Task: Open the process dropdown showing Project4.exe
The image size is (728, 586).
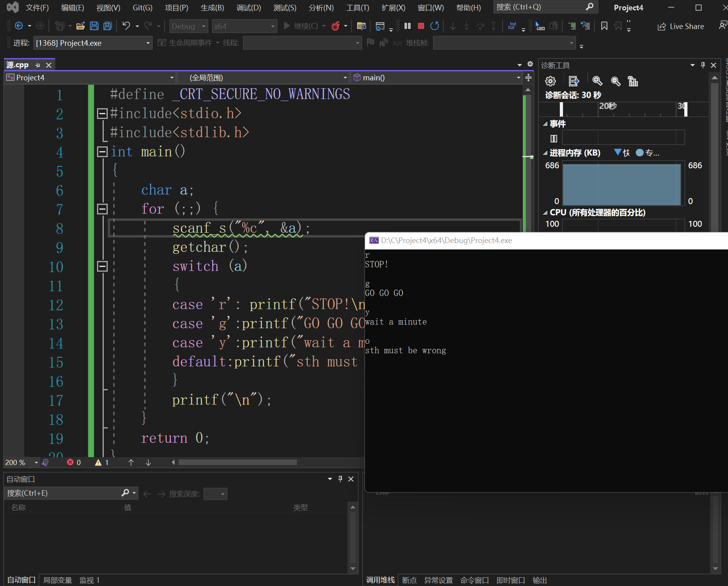Action: coord(93,43)
